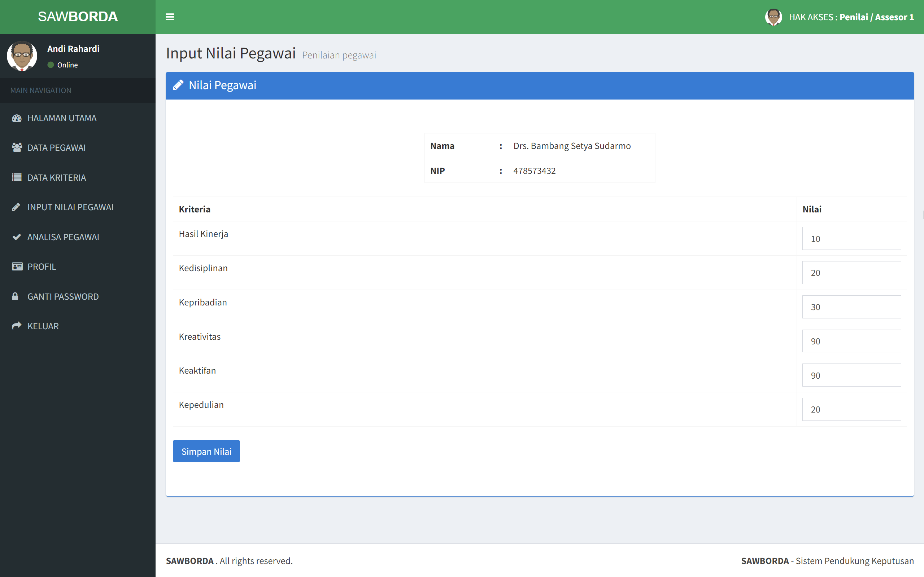The height and width of the screenshot is (577, 924).
Task: Click the list icon beside Data Kriteria
Action: (x=17, y=177)
